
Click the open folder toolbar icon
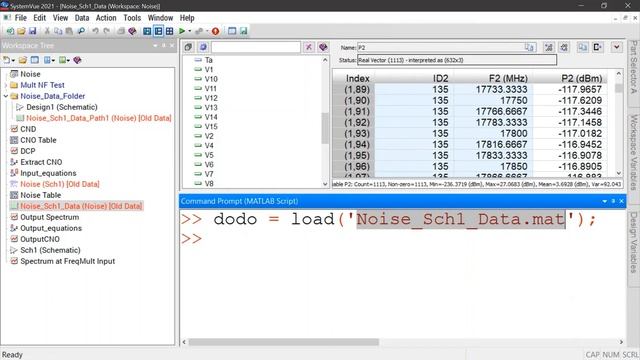click(x=21, y=31)
